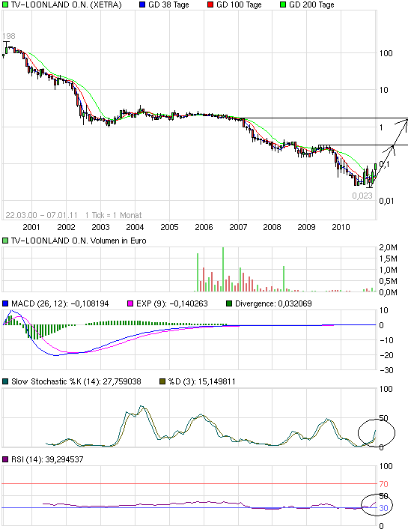This screenshot has height=532, width=408.
Task: Click the 1,0M volume axis label
Action: [388, 270]
